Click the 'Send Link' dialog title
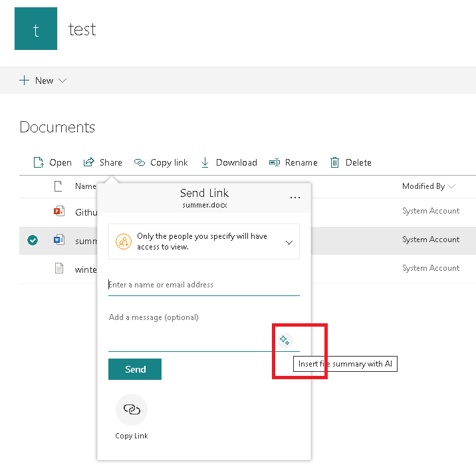 coord(204,193)
